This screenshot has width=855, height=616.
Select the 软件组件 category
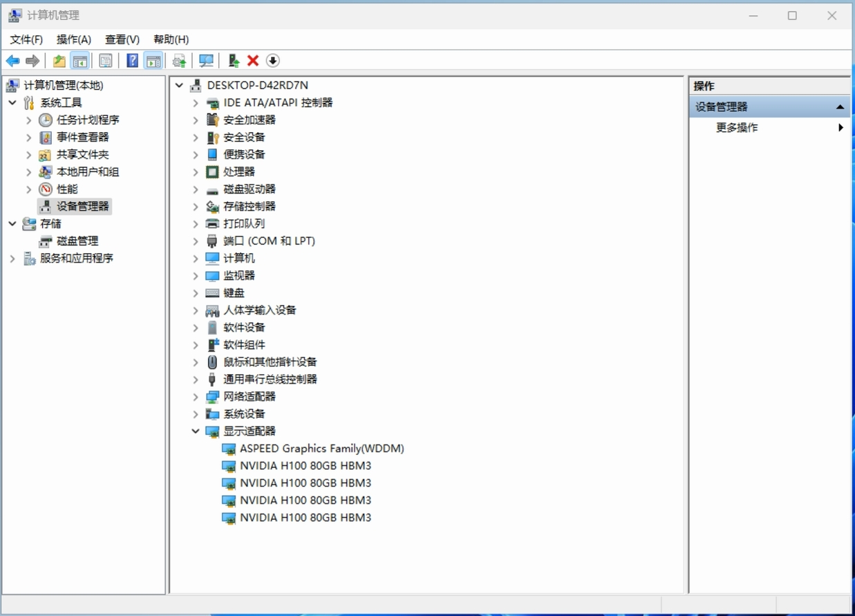pos(244,344)
